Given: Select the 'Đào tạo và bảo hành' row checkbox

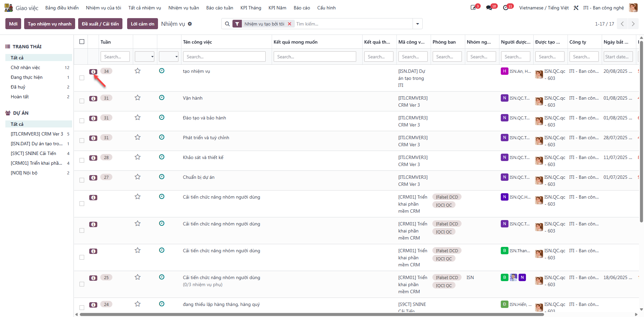Looking at the screenshot, I should click(82, 121).
